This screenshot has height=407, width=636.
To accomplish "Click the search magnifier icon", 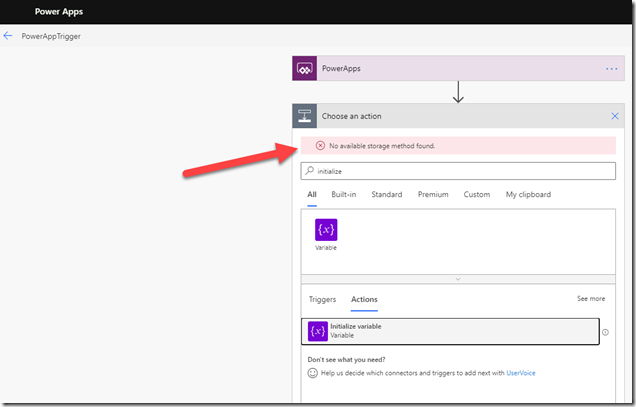I will point(310,170).
